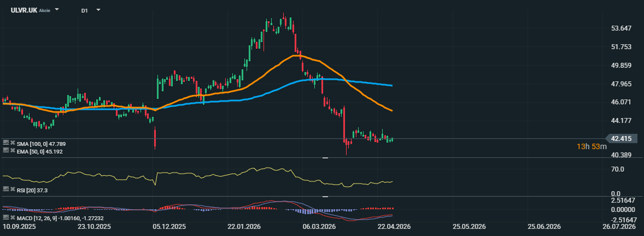
Task: Open settings icon for RSI indicator
Action: (x=5, y=189)
